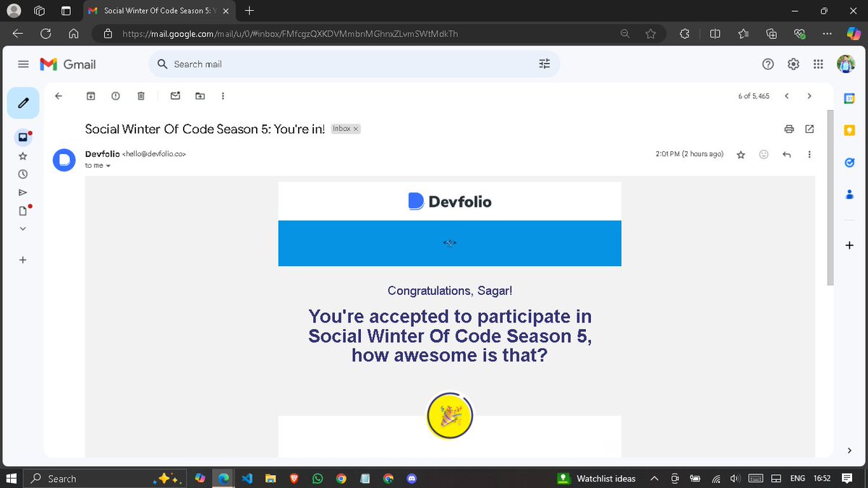The image size is (868, 488).
Task: Open ENG language input switcher
Action: (798, 479)
